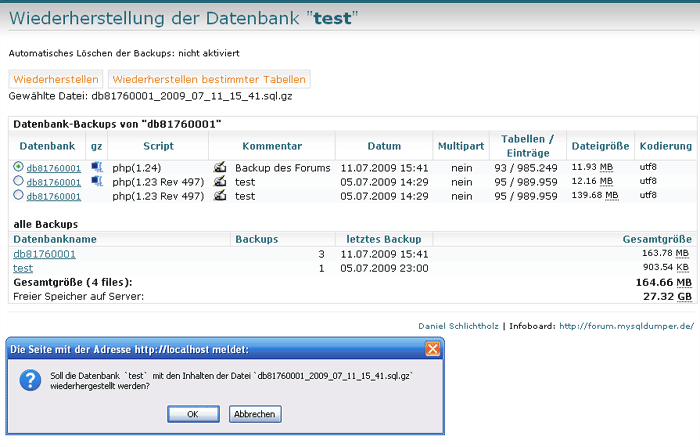Open db81760001 link under alle Backups
700x447 pixels.
45,254
